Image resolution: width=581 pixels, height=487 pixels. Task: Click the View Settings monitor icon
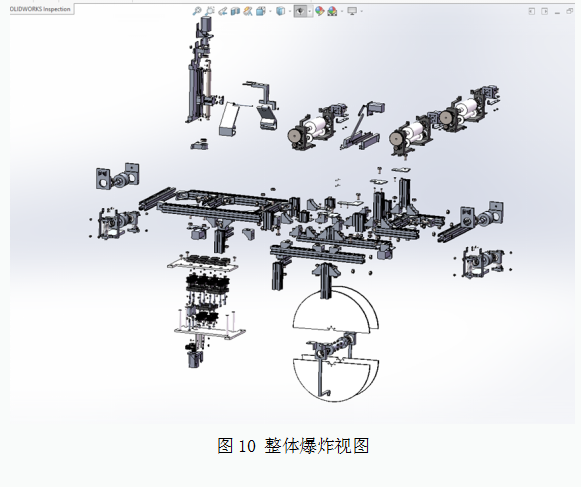click(352, 11)
